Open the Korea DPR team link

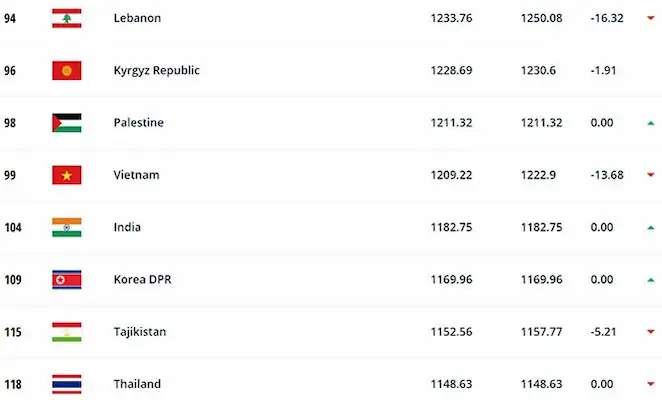pos(144,279)
